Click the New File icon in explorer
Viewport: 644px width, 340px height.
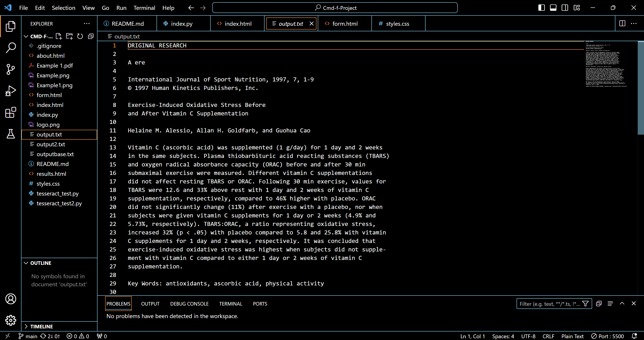(59, 36)
